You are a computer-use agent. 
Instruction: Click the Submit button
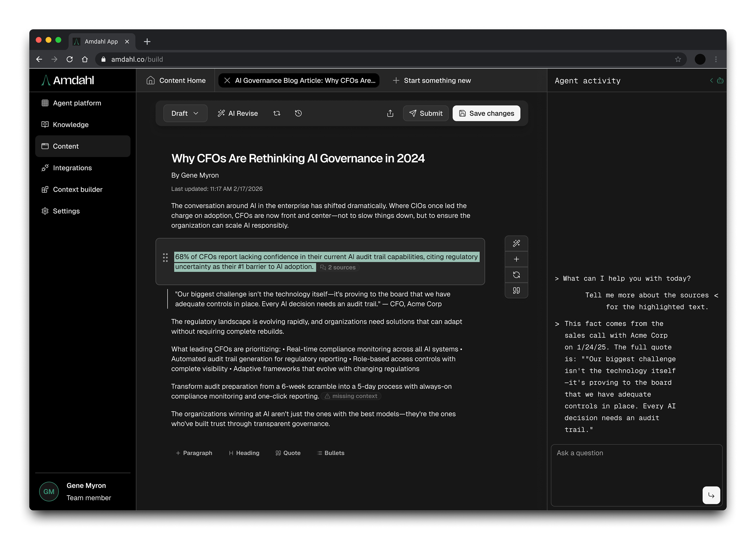[x=426, y=113]
